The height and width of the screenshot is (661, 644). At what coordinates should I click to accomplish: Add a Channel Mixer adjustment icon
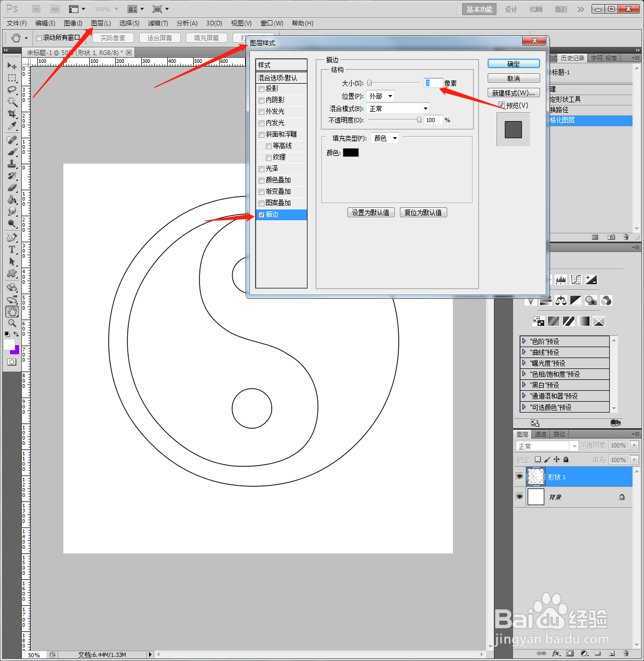pos(606,300)
